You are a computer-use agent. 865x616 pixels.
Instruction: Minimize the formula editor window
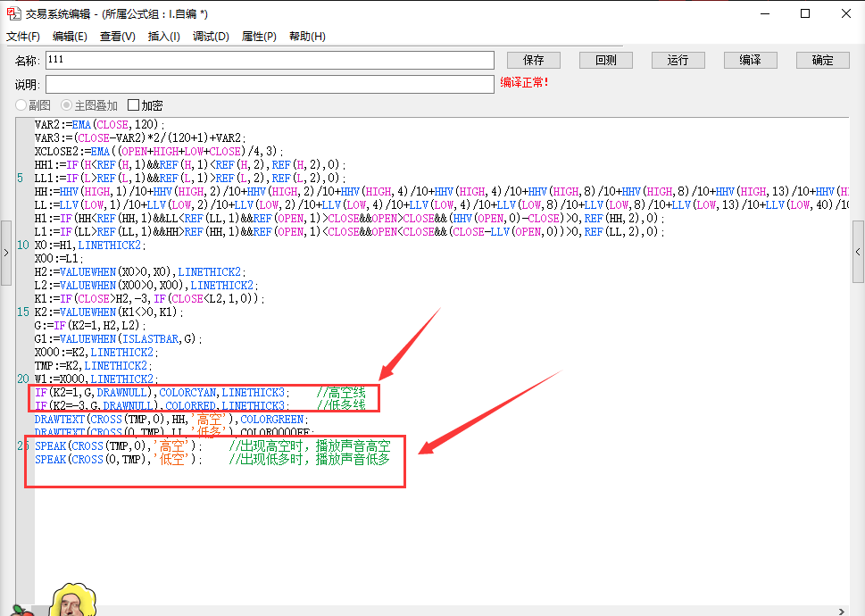(x=764, y=13)
